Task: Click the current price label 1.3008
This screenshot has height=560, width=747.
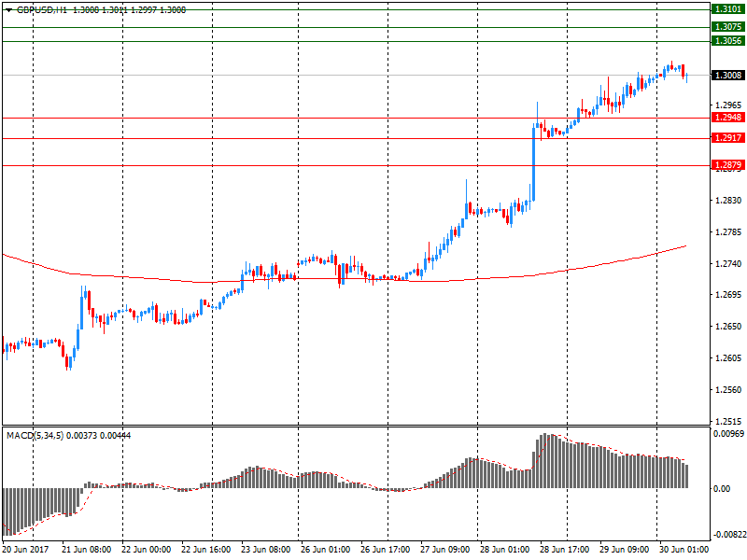Action: click(728, 75)
